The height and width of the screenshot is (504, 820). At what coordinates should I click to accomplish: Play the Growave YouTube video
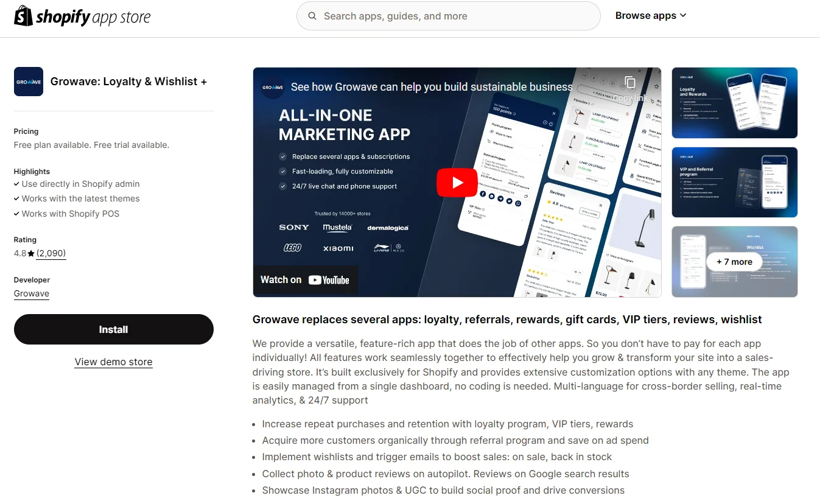click(457, 183)
